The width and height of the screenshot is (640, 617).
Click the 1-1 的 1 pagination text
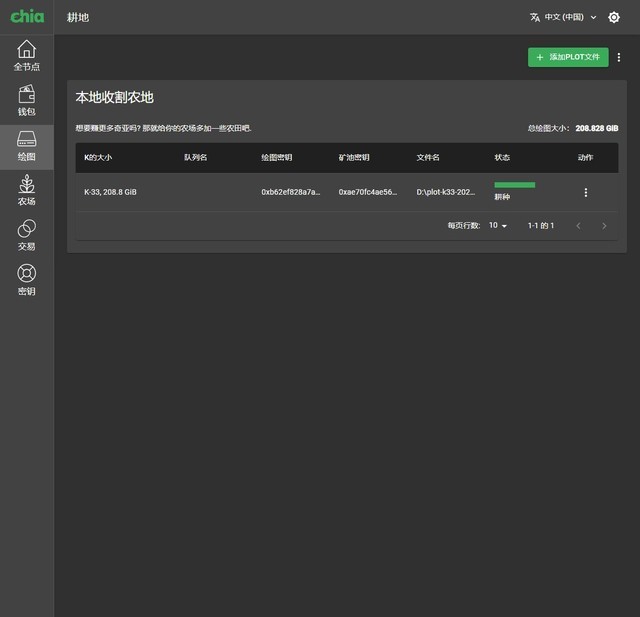[x=541, y=226]
